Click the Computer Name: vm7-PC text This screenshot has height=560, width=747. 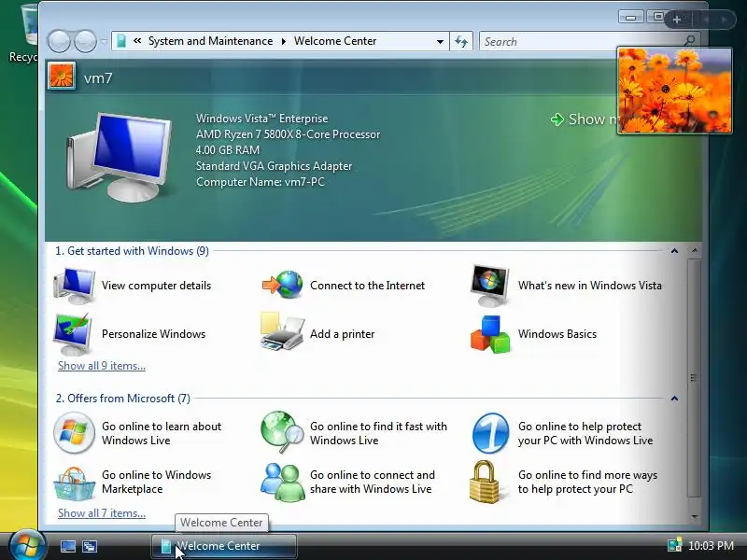click(x=261, y=182)
